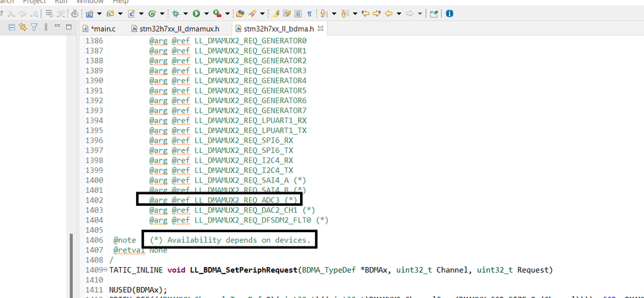644x298 pixels.
Task: Expand the Run configurations dropdown arrow
Action: pos(206,14)
